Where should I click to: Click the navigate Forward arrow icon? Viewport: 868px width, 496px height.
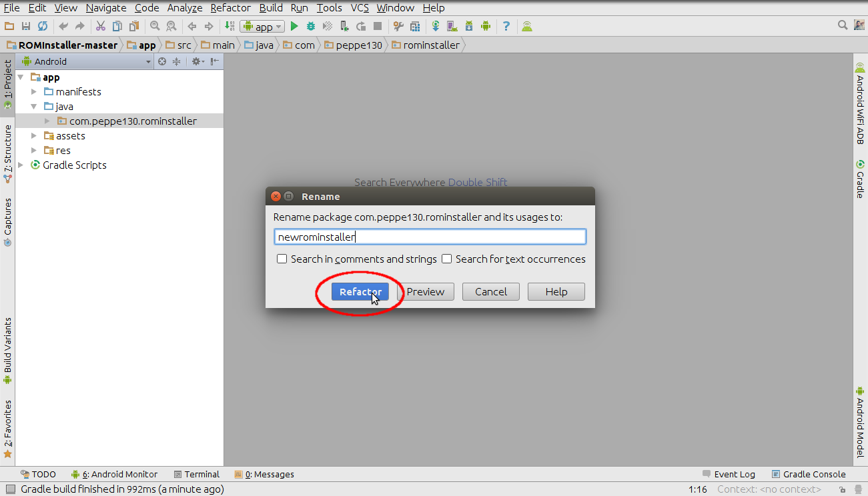tap(209, 26)
